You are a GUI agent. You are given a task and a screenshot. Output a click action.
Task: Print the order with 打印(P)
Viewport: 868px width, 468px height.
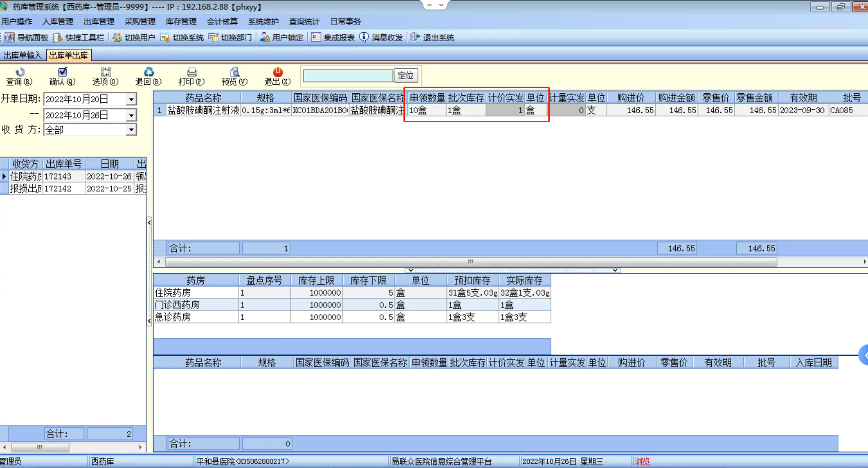click(192, 77)
